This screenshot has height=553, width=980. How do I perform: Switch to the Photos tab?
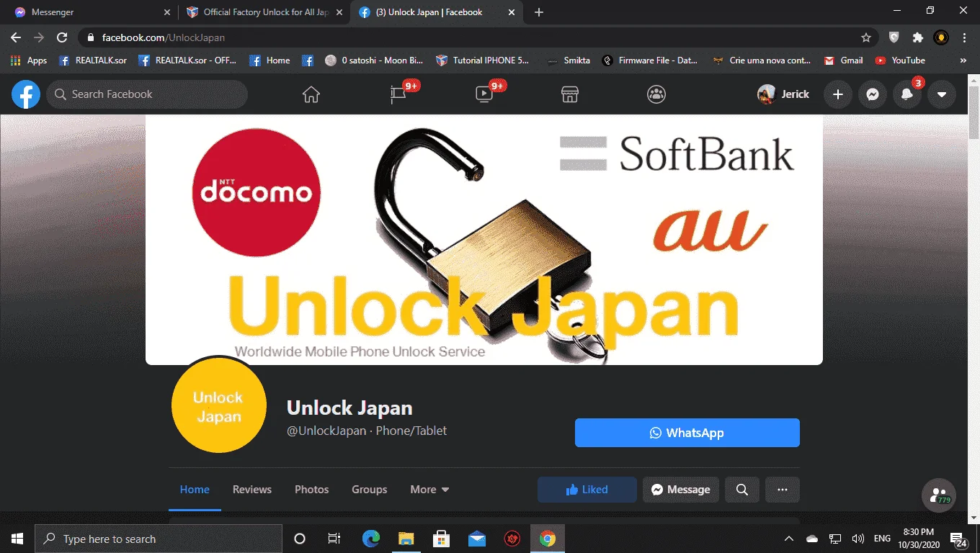[312, 490]
